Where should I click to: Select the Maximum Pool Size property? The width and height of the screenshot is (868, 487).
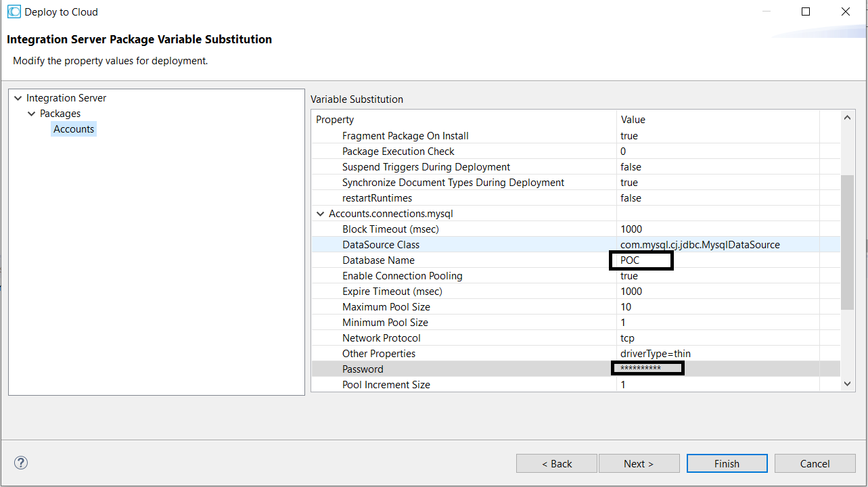pos(386,307)
